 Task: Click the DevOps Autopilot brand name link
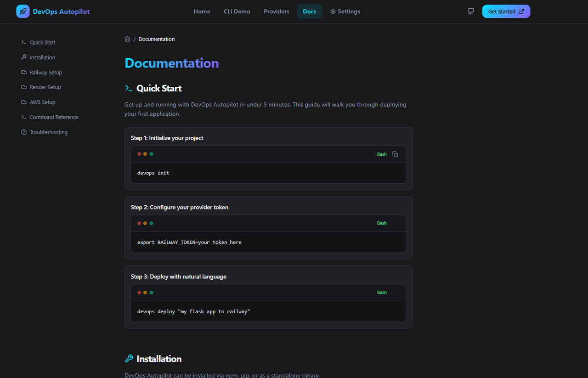coord(61,11)
